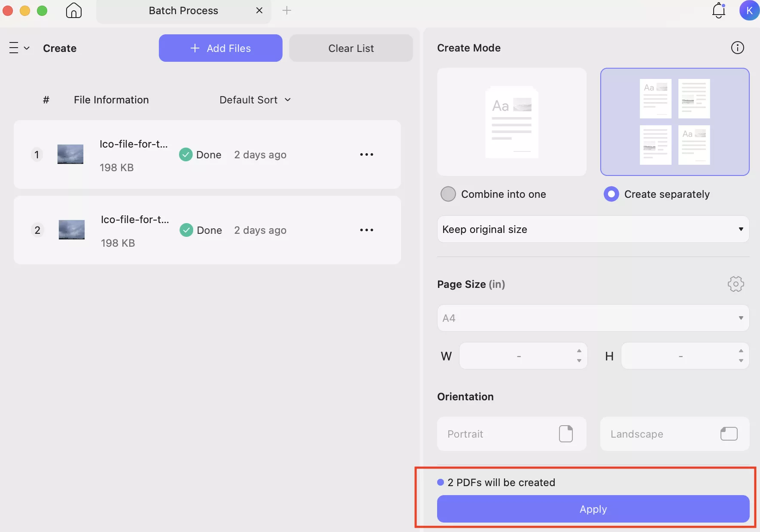This screenshot has width=760, height=532.
Task: Choose Landscape orientation
Action: tap(674, 434)
